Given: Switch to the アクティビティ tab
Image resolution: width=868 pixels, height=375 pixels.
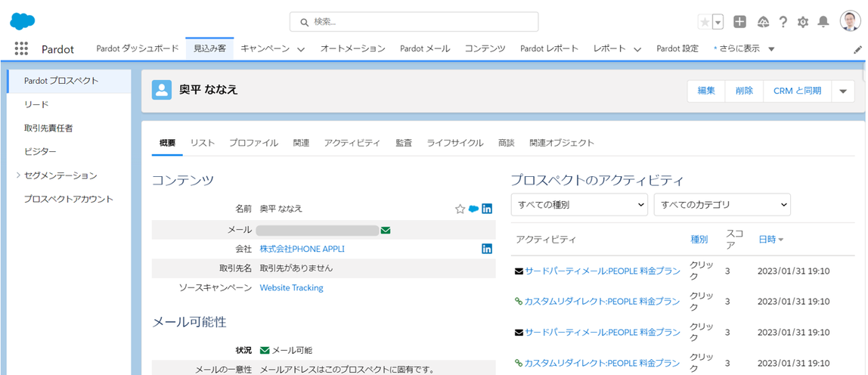Looking at the screenshot, I should (x=352, y=142).
